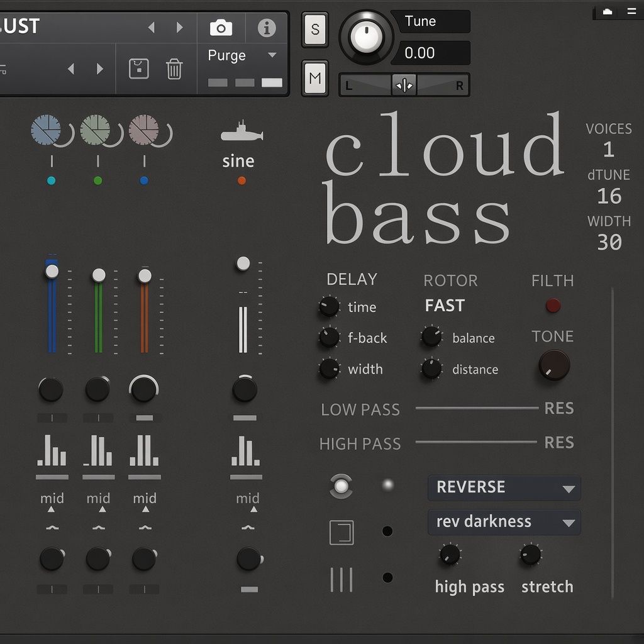Toggle the black dot beside the square icon
This screenshot has width=644, height=644.
pyautogui.click(x=387, y=531)
